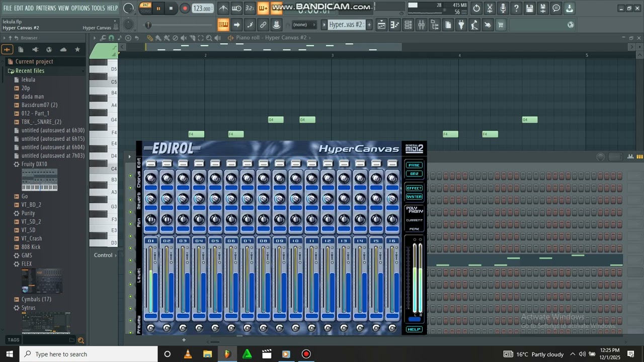Stop playback with the stop button
The height and width of the screenshot is (362, 644).
coord(171,8)
